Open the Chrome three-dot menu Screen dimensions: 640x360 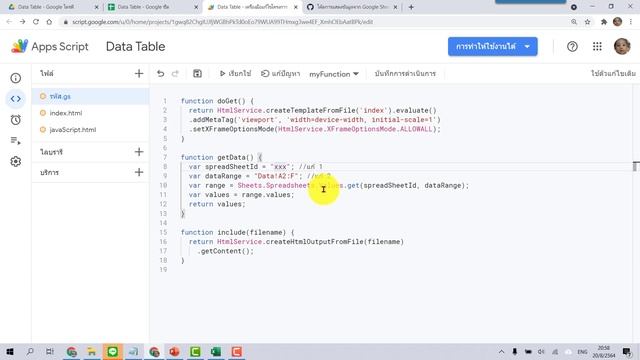631,22
